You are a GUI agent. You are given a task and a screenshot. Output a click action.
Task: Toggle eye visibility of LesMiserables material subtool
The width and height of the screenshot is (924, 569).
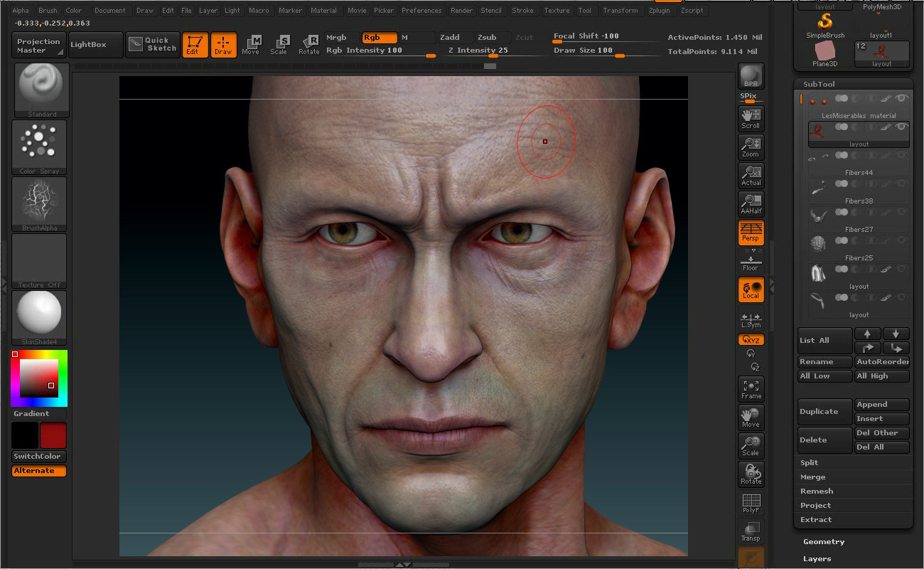[x=903, y=99]
